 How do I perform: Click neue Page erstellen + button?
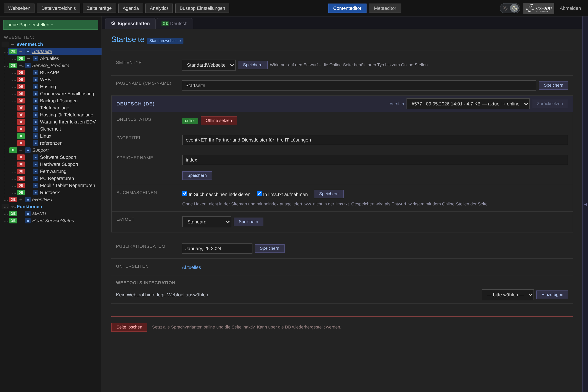tap(51, 25)
